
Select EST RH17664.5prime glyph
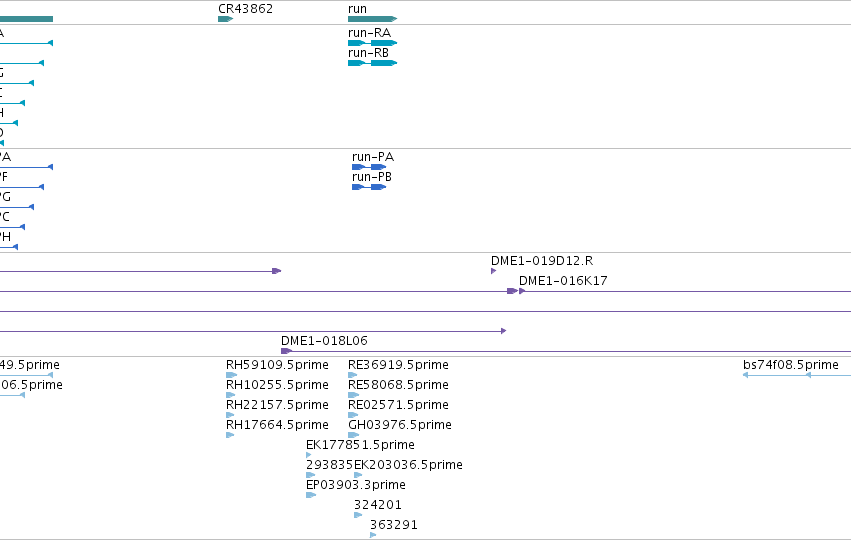(x=230, y=435)
